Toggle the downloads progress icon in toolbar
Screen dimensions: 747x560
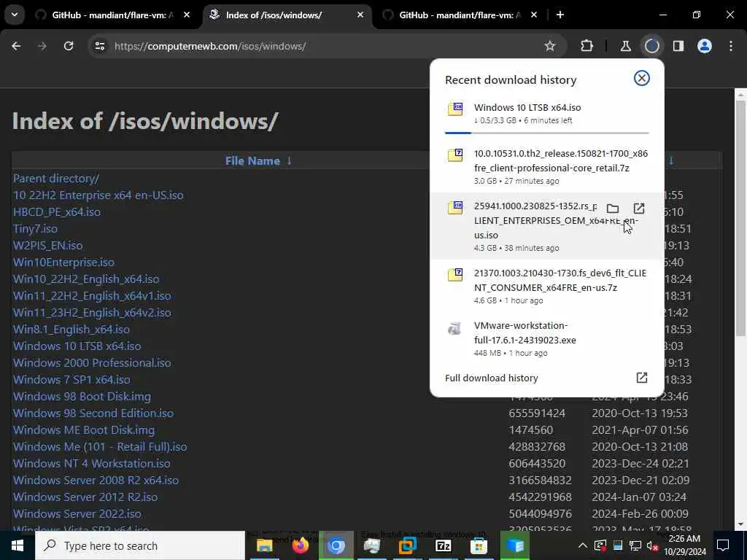651,46
